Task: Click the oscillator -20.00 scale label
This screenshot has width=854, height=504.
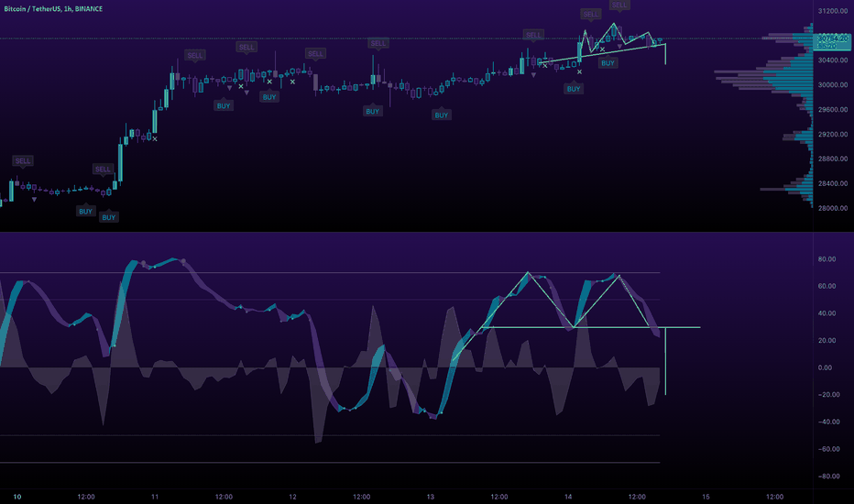Action: click(x=828, y=394)
